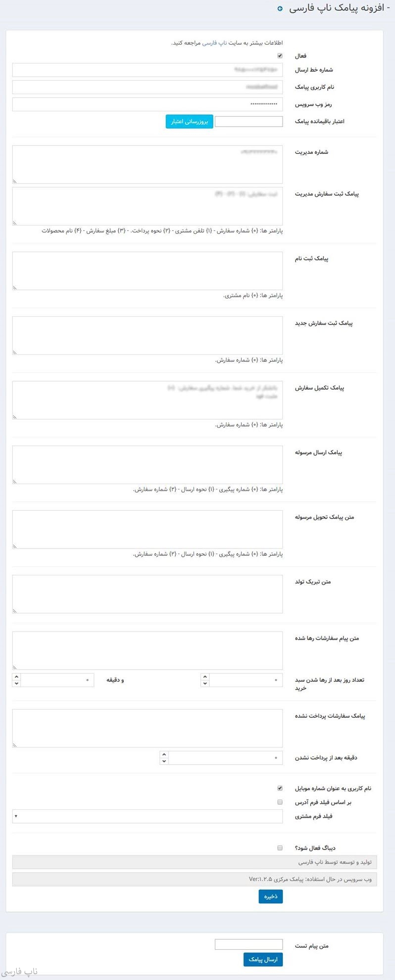Uncheck نام کاربری به عنوان شماره موبایل
The image size is (395, 980).
point(280,788)
